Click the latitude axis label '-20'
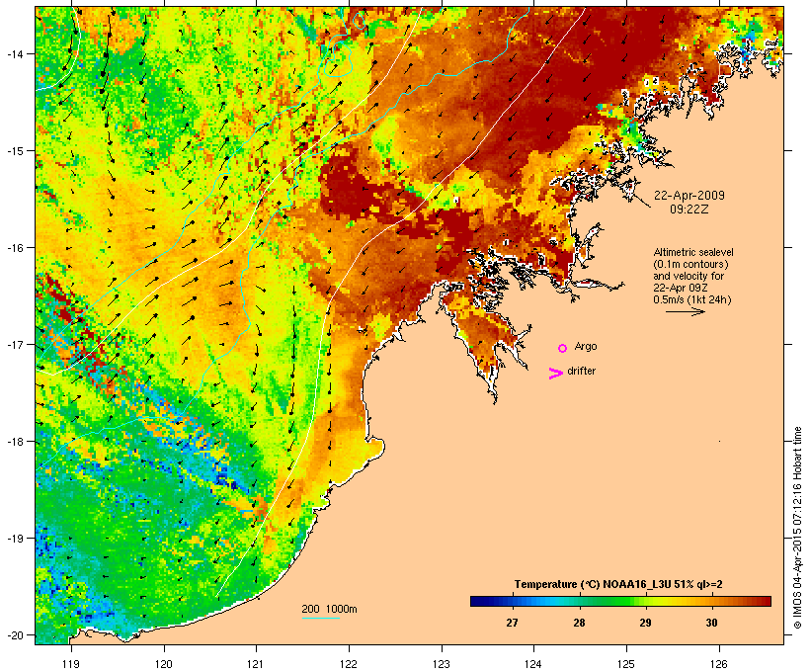 pyautogui.click(x=14, y=634)
